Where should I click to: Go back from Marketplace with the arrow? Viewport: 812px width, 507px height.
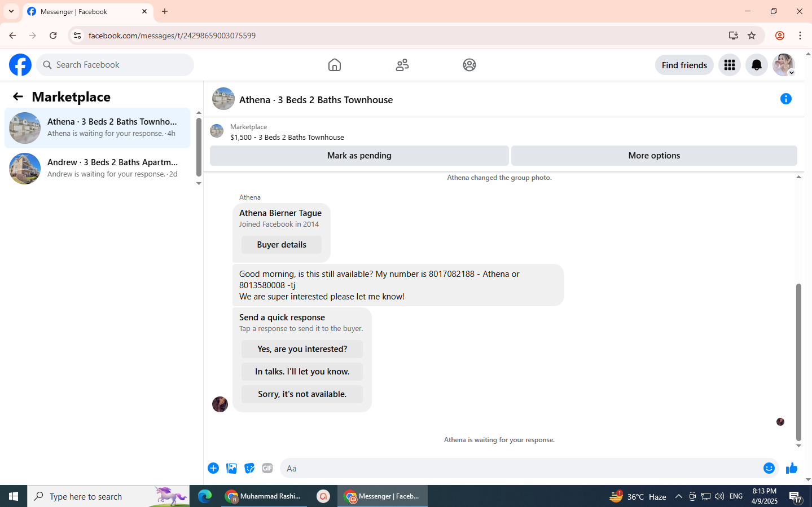coord(18,96)
